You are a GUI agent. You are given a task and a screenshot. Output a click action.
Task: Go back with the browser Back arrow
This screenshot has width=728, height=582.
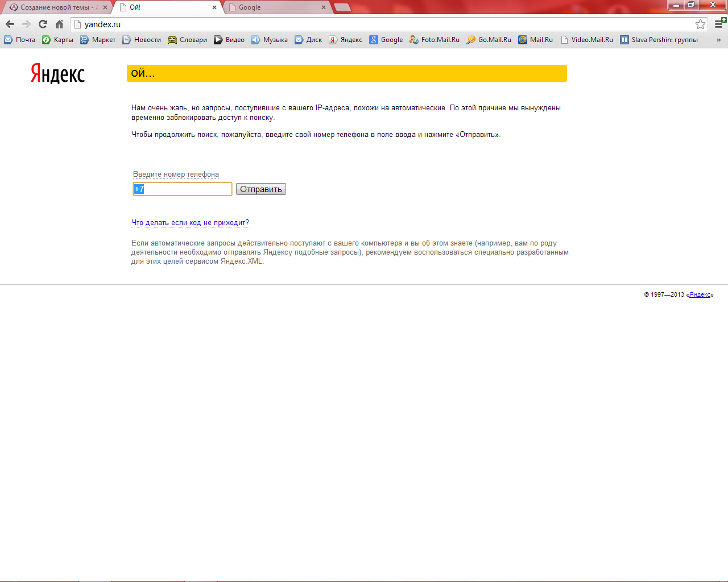click(10, 24)
